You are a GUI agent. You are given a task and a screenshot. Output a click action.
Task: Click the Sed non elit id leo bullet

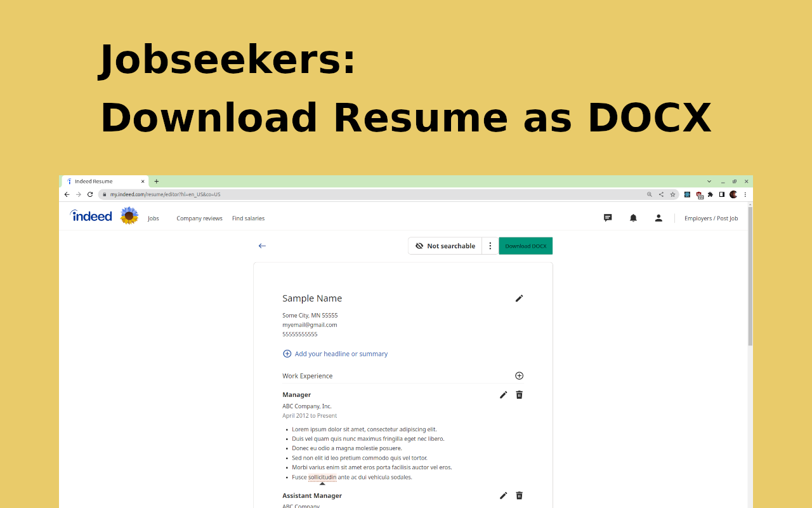pos(360,458)
